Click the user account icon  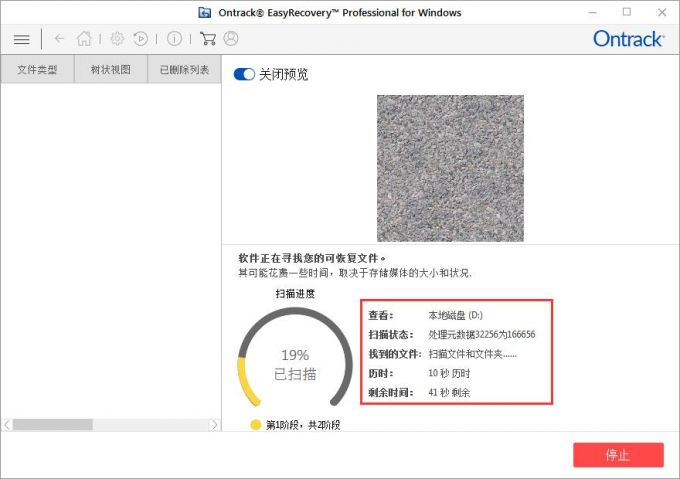[231, 39]
